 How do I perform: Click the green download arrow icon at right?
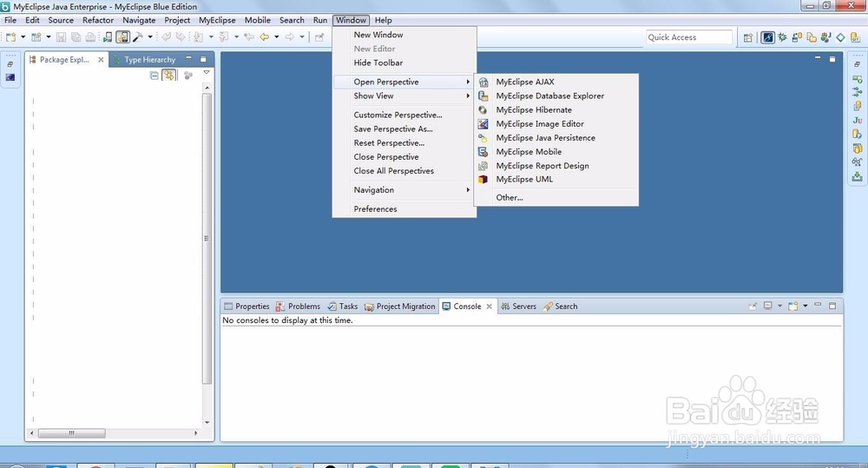pos(858,176)
